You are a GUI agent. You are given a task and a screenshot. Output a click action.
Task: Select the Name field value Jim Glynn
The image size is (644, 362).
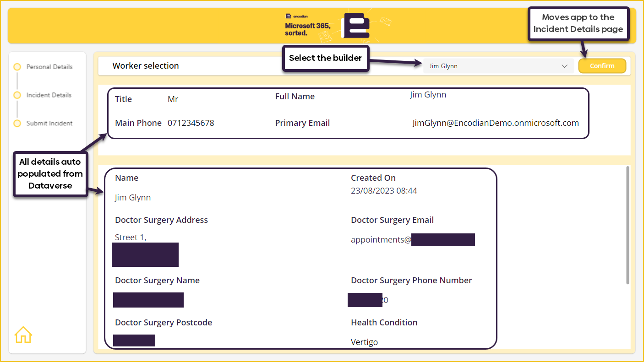click(x=133, y=198)
